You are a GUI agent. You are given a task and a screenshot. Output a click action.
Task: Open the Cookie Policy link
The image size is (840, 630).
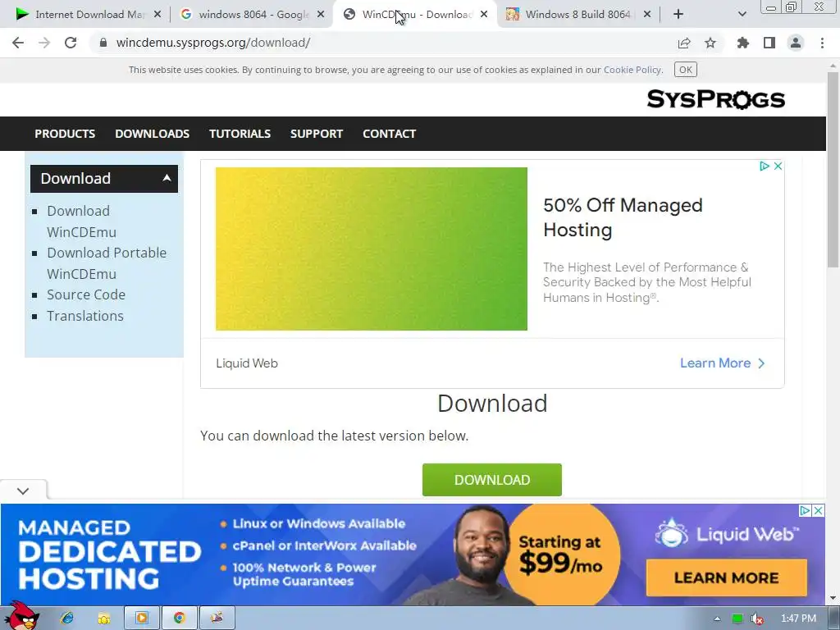point(632,70)
